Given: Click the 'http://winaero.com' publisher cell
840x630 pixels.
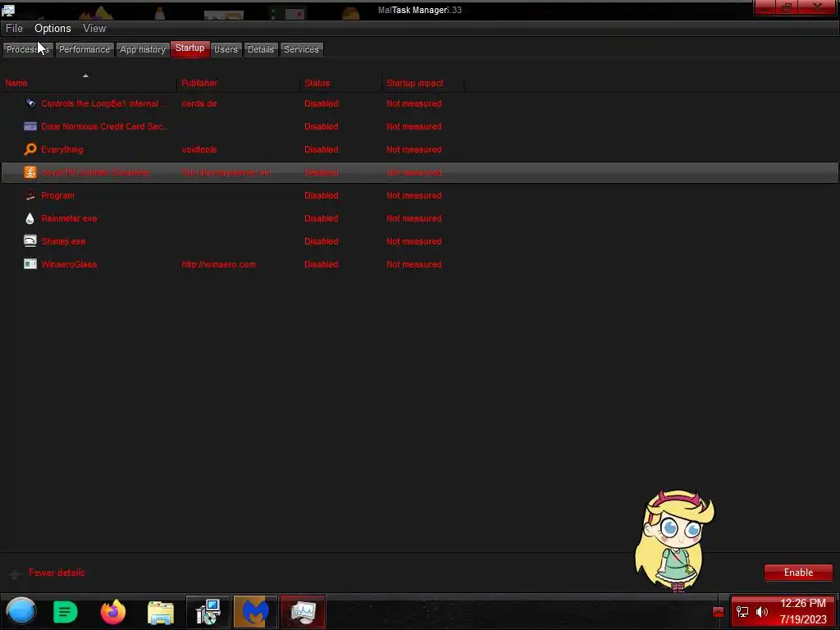Looking at the screenshot, I should pos(218,264).
